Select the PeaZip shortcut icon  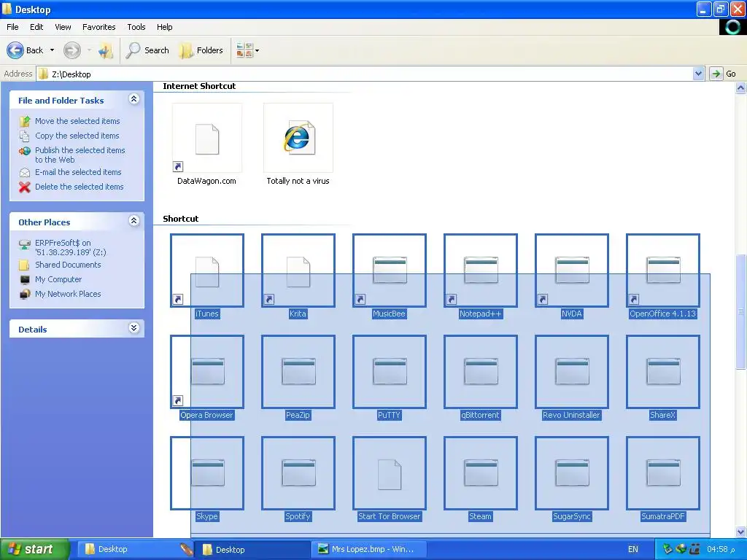(298, 372)
